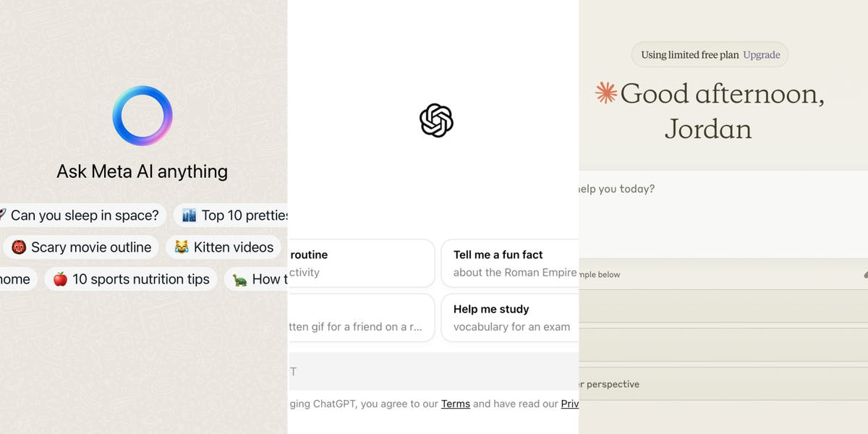The width and height of the screenshot is (868, 434).
Task: Click the ChatGPT knot logo
Action: (436, 120)
